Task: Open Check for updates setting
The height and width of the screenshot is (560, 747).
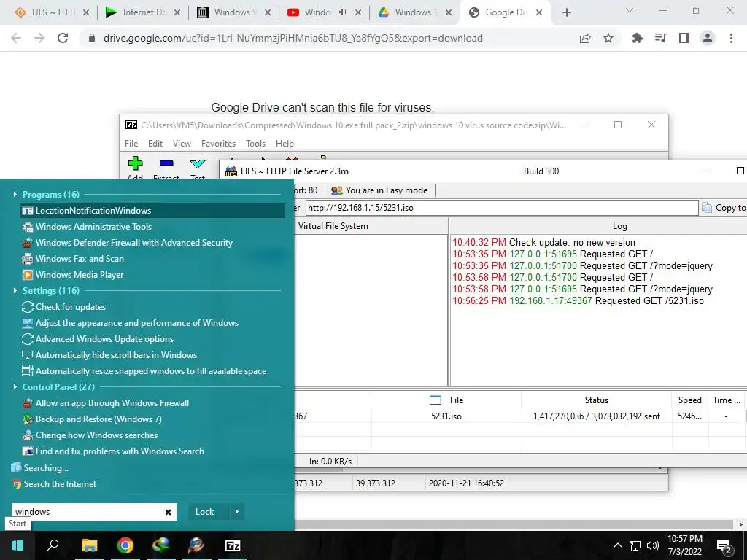Action: click(64, 307)
